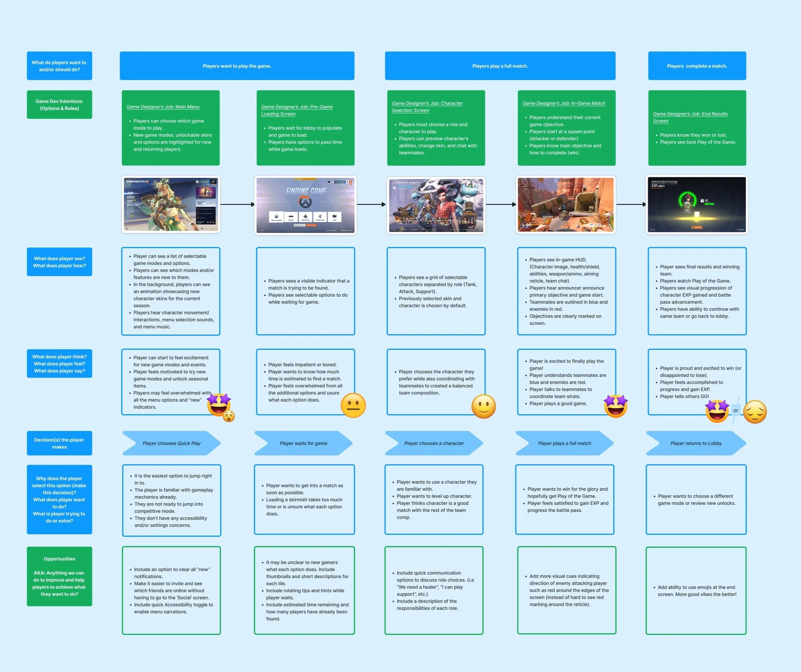This screenshot has width=801, height=672.
Task: Select the 'Players play a full match' header
Action: point(500,66)
